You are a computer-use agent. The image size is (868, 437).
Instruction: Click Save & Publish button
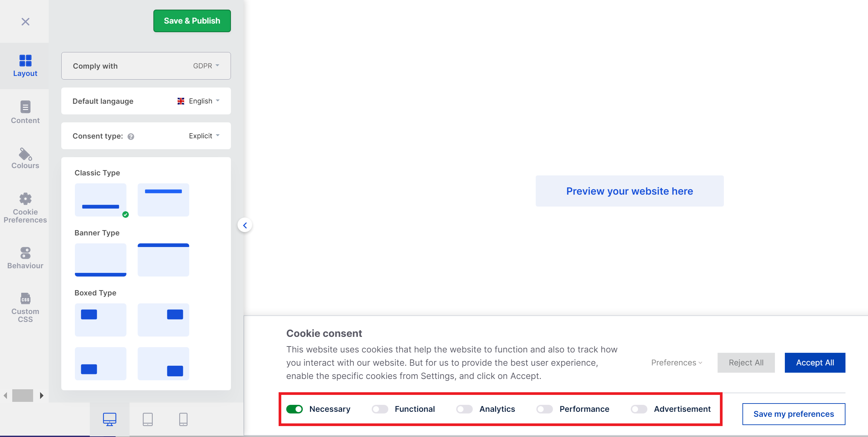(x=192, y=21)
